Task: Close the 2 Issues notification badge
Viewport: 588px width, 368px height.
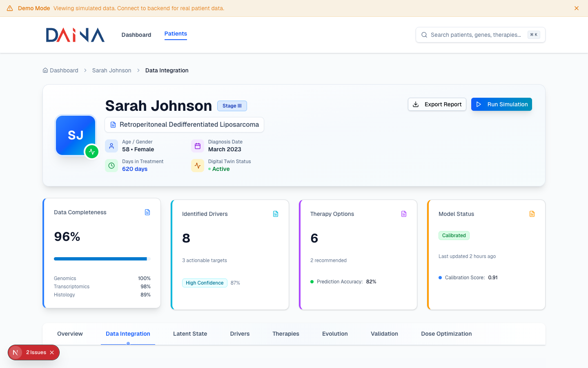Action: (51, 352)
